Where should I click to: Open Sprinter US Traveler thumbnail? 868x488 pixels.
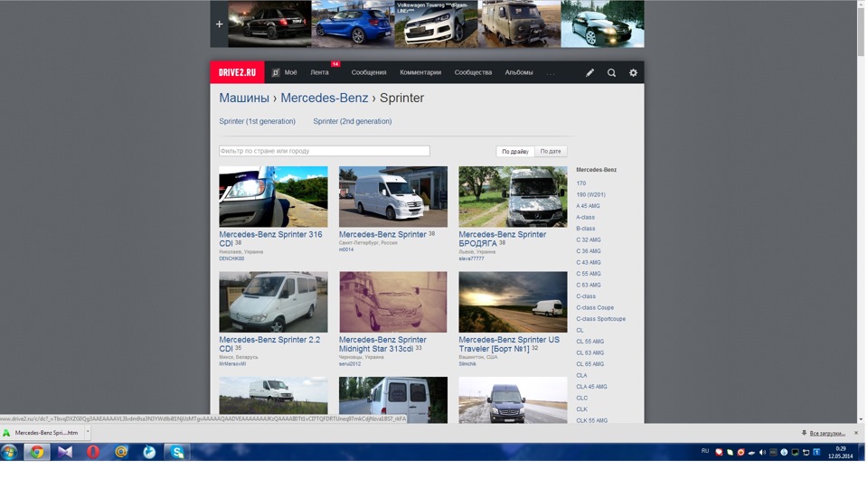coord(513,302)
